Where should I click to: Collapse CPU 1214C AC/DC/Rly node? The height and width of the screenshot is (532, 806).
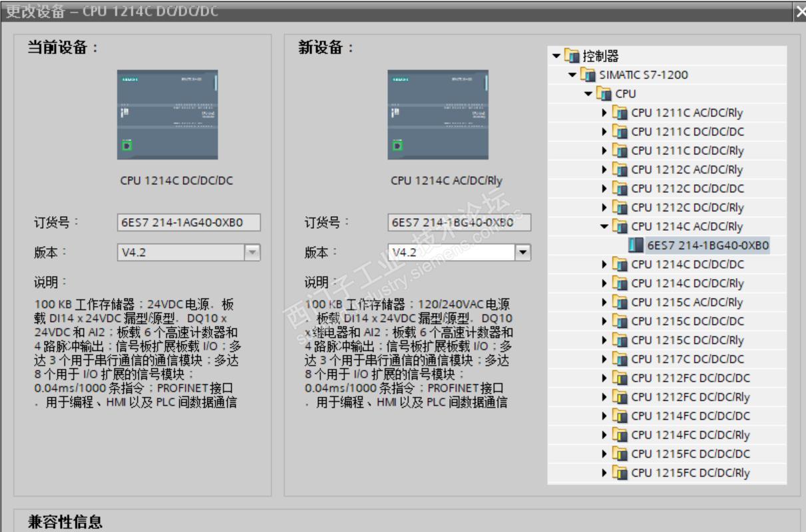click(604, 227)
